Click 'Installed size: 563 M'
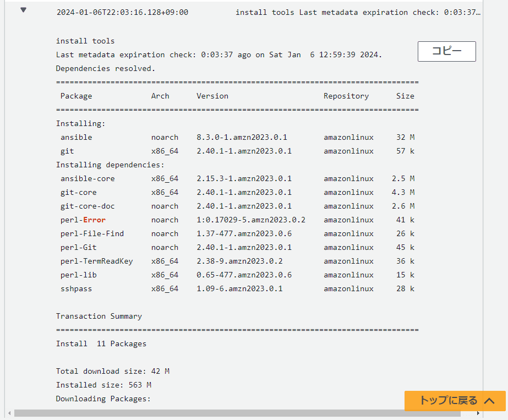508x420 pixels. pos(103,385)
